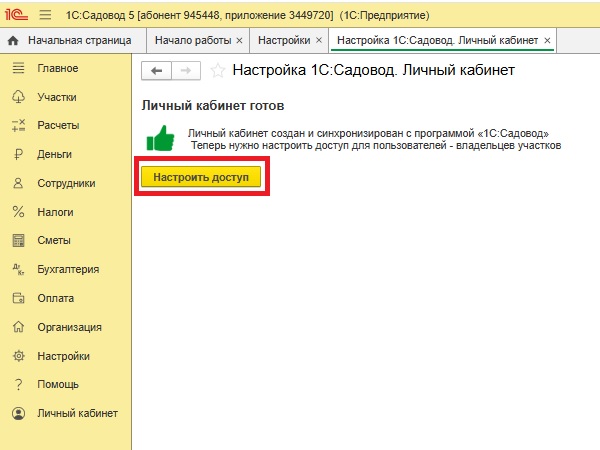Close the Настройка 1С:Садовод. Личный кабинет tab
Viewport: 600px width, 450px height.
547,41
